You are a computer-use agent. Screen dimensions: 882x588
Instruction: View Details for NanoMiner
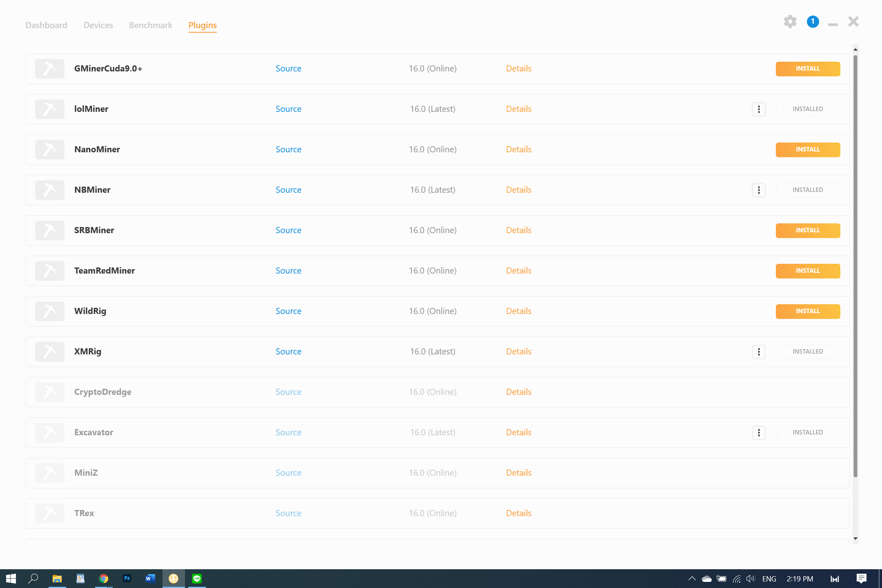click(x=519, y=149)
